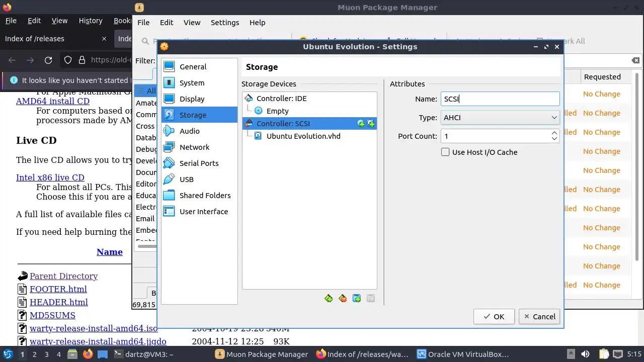Switch to the dartz@VM3 terminal taskbar entry

(x=144, y=354)
